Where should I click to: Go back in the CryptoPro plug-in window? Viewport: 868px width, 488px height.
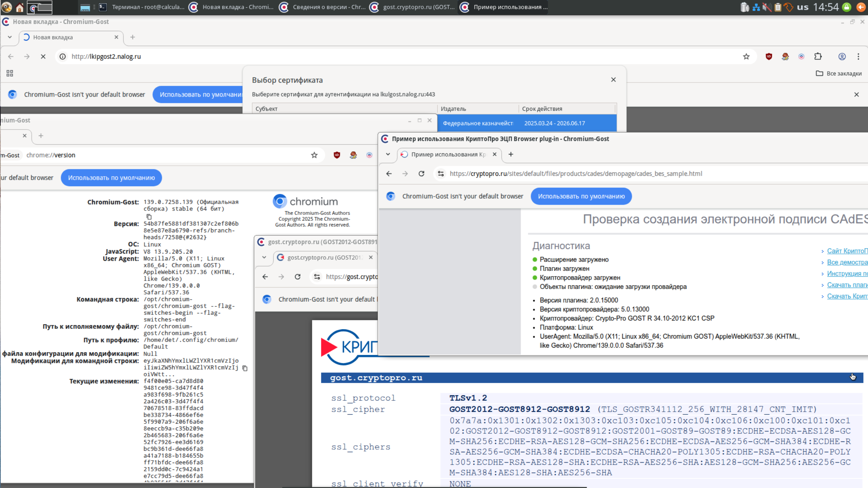(x=389, y=174)
